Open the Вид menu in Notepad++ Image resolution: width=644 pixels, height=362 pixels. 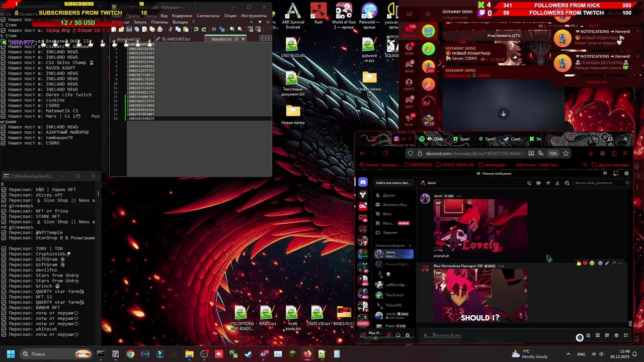(x=164, y=16)
